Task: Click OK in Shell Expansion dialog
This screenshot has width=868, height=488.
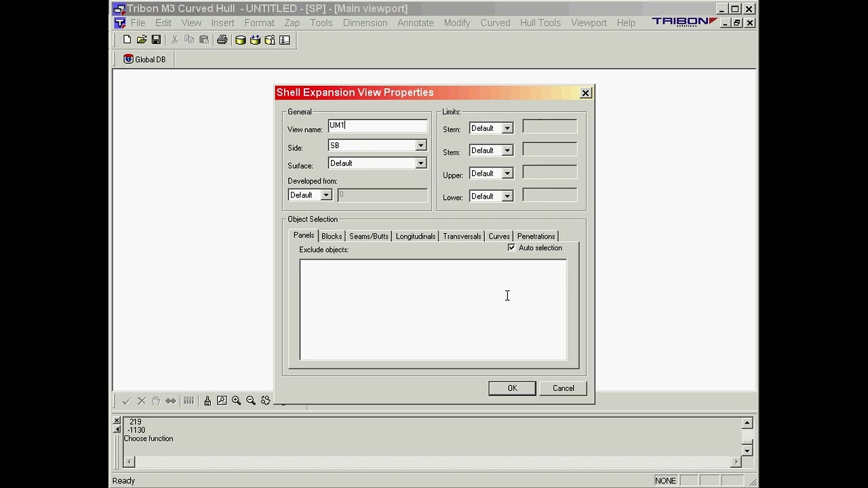Action: tap(512, 388)
